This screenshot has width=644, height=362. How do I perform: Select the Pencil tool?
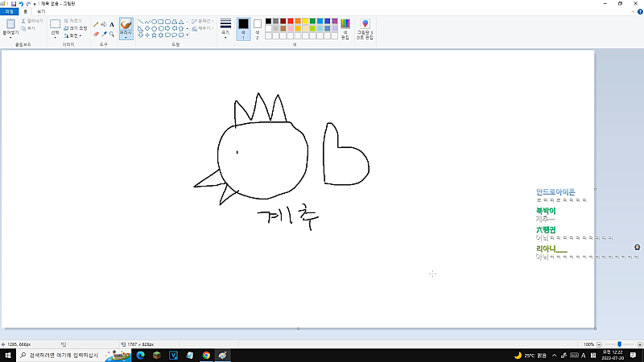click(x=96, y=24)
